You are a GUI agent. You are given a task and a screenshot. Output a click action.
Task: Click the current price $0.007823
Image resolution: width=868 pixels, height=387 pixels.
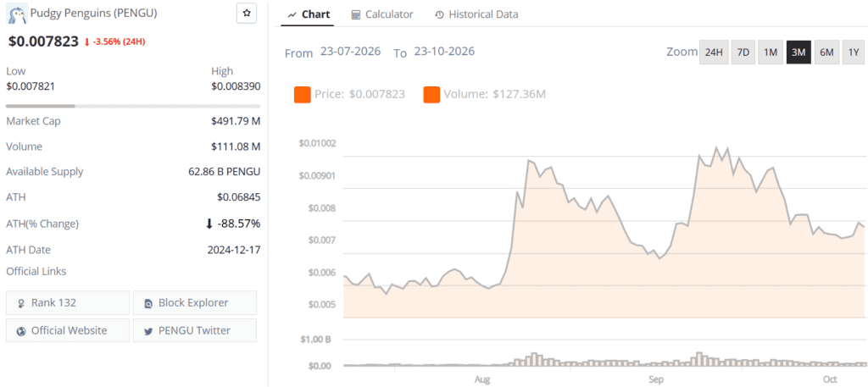tap(42, 41)
